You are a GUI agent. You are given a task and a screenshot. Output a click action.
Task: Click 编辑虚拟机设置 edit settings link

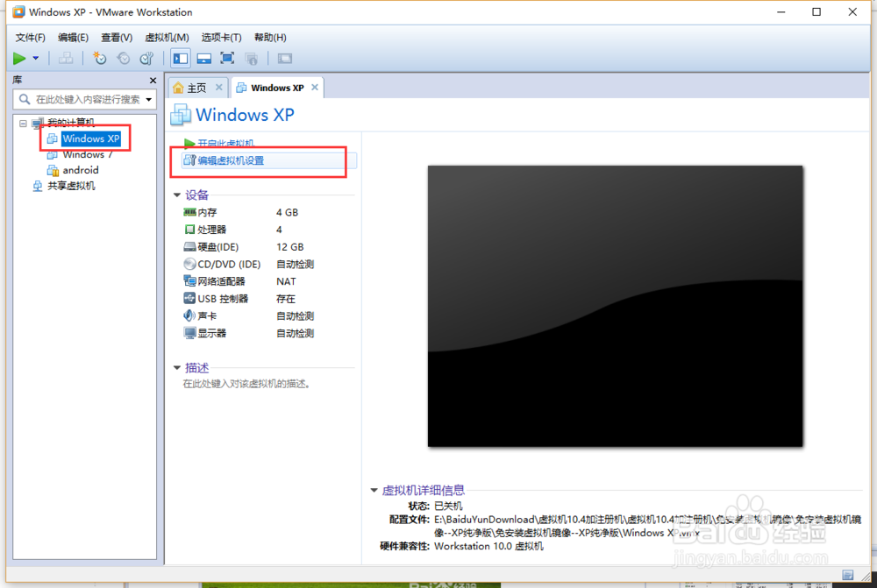(231, 160)
